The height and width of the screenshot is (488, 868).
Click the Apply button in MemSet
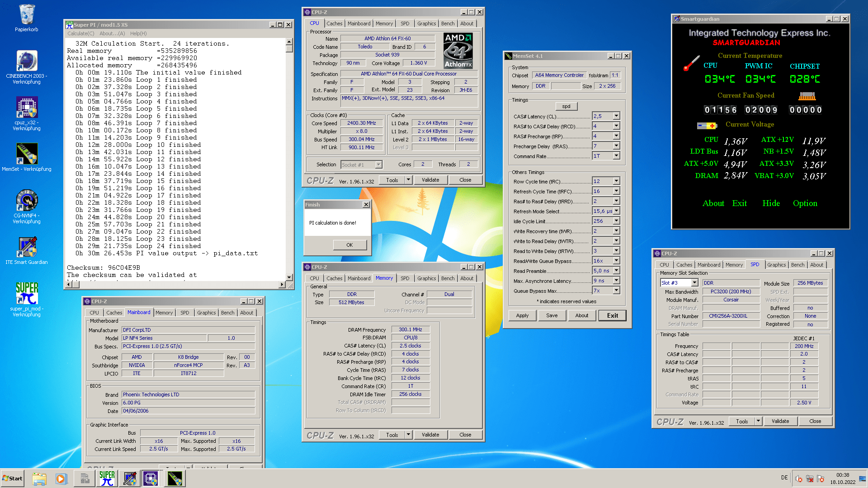click(x=522, y=315)
